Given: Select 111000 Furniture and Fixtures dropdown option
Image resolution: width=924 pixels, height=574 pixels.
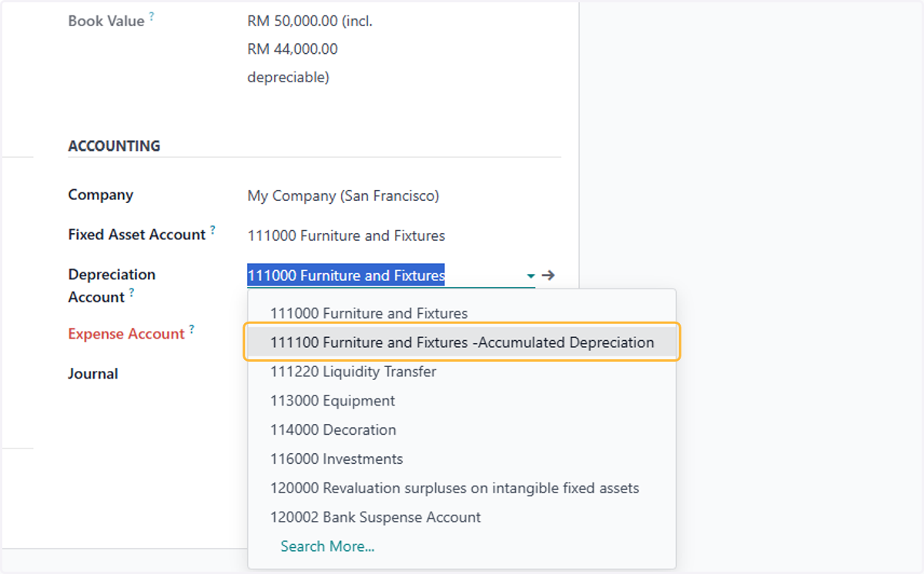Looking at the screenshot, I should 462,313.
